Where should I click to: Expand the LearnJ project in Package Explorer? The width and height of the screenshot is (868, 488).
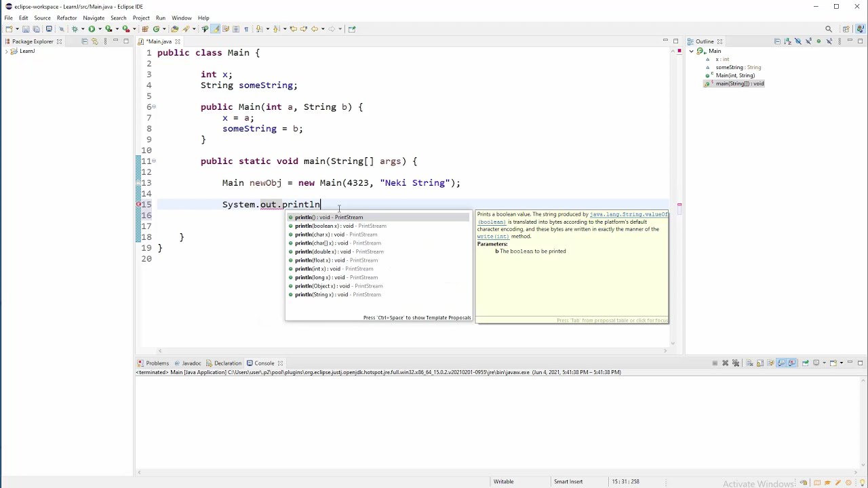tap(5, 51)
